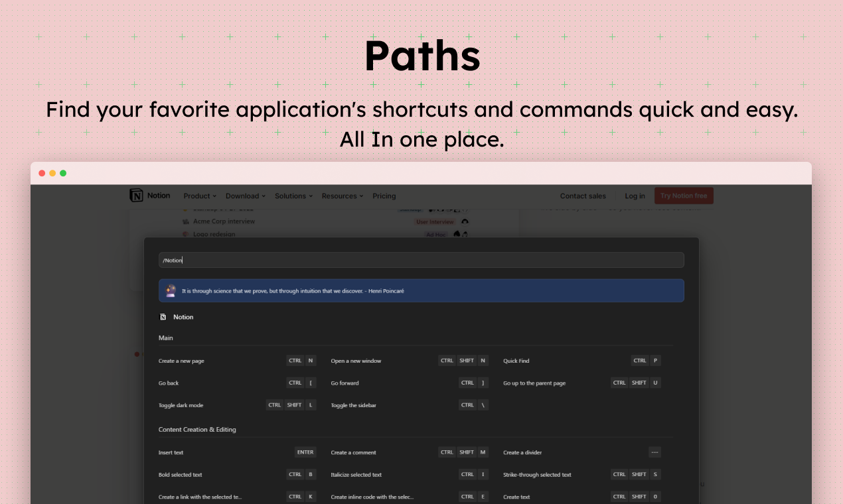Click the Paths title heading

422,56
